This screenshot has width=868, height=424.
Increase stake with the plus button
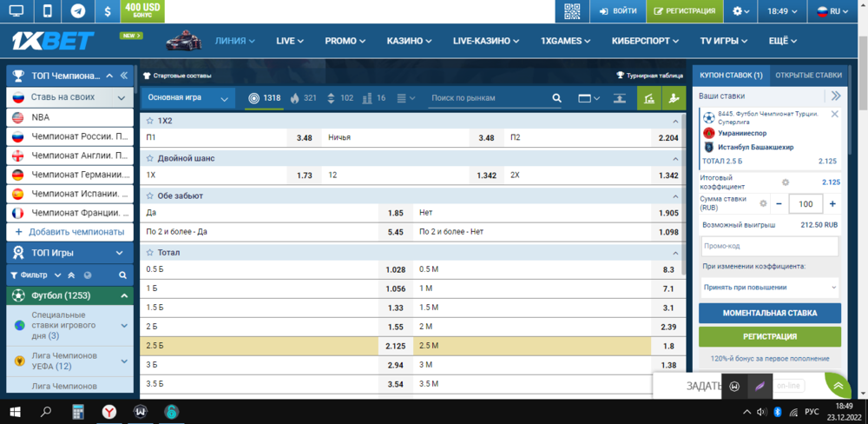pos(832,204)
